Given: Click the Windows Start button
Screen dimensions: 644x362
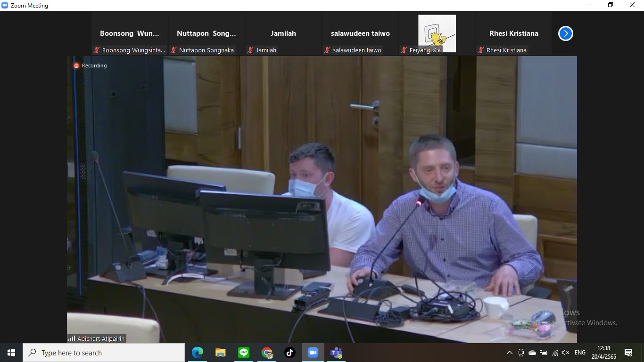Looking at the screenshot, I should coord(11,353).
